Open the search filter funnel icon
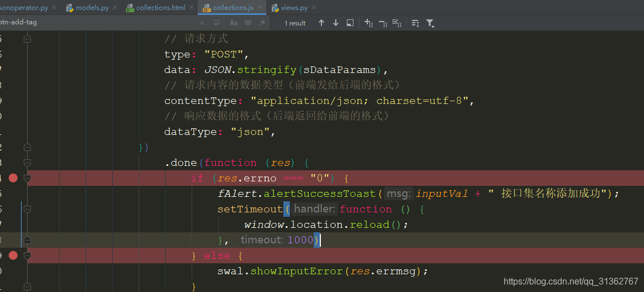 tap(430, 23)
